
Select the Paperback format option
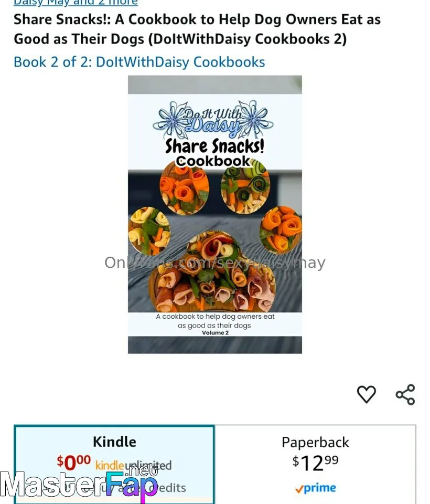[315, 464]
